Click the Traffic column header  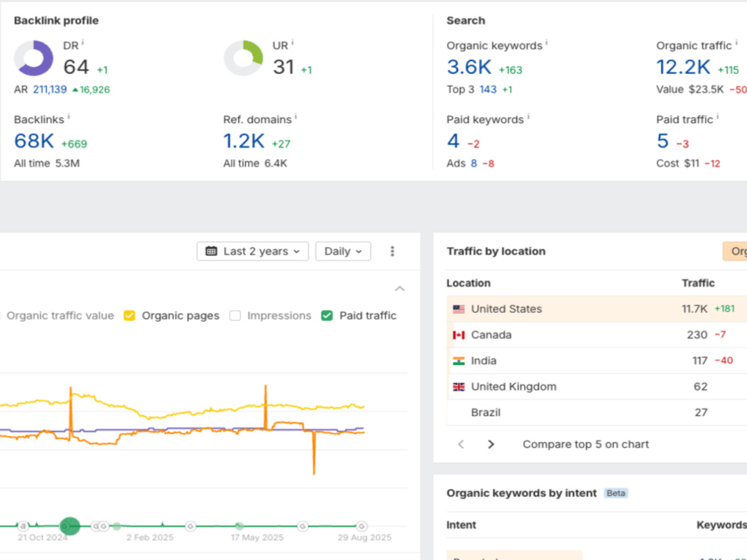pos(698,283)
